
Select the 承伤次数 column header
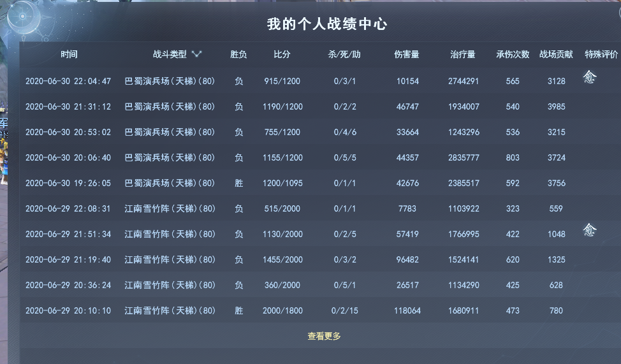tap(513, 54)
